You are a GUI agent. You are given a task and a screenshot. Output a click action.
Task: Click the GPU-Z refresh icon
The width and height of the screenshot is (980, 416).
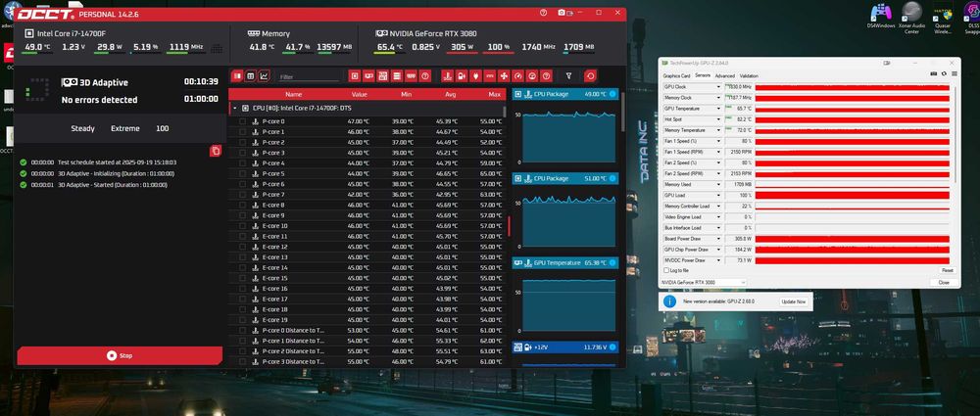[x=945, y=73]
